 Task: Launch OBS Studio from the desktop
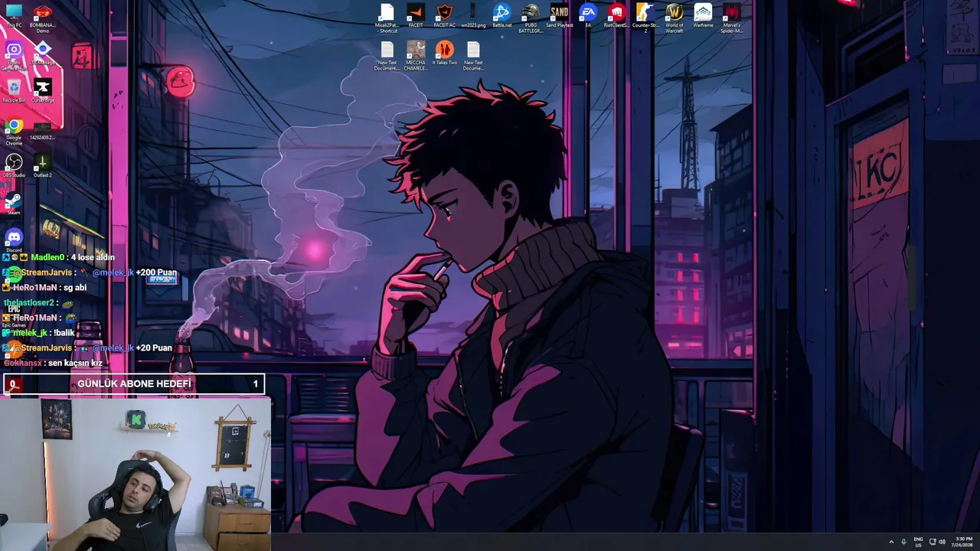[x=14, y=166]
